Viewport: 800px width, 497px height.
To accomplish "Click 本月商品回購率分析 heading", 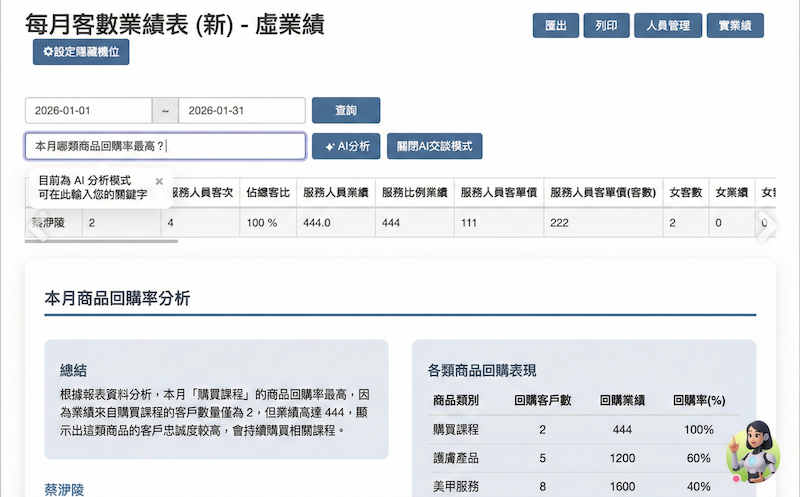I will pos(117,299).
